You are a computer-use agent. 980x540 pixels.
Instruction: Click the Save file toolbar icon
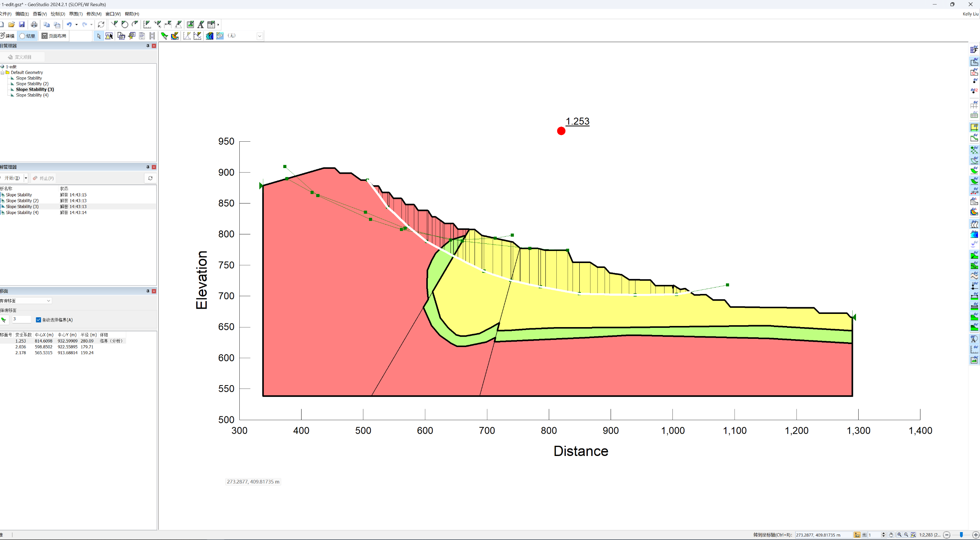(22, 25)
